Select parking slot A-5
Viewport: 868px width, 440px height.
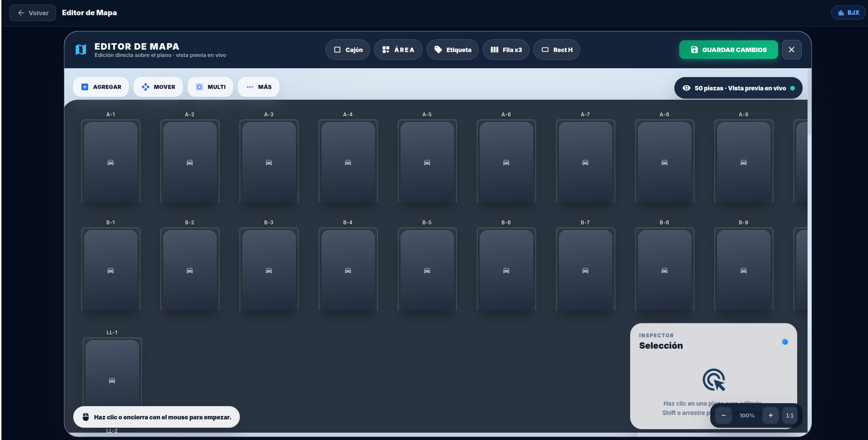pyautogui.click(x=427, y=162)
